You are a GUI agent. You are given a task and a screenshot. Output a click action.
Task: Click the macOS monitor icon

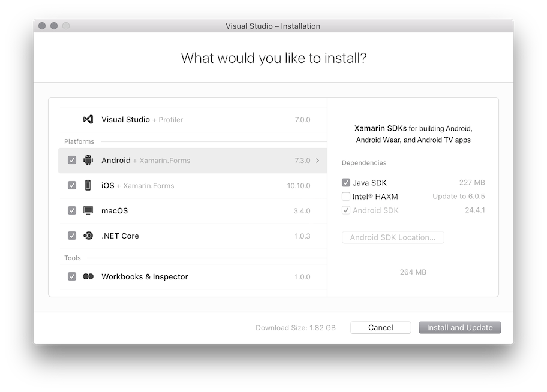[88, 210]
